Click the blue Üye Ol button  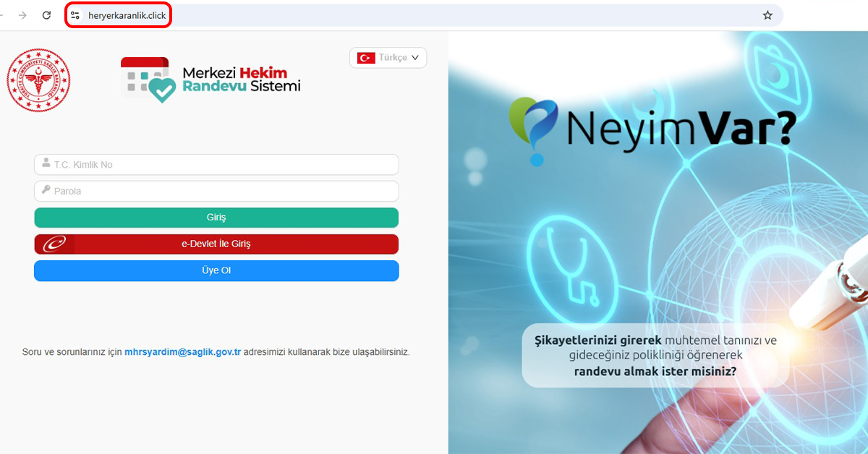coord(216,270)
